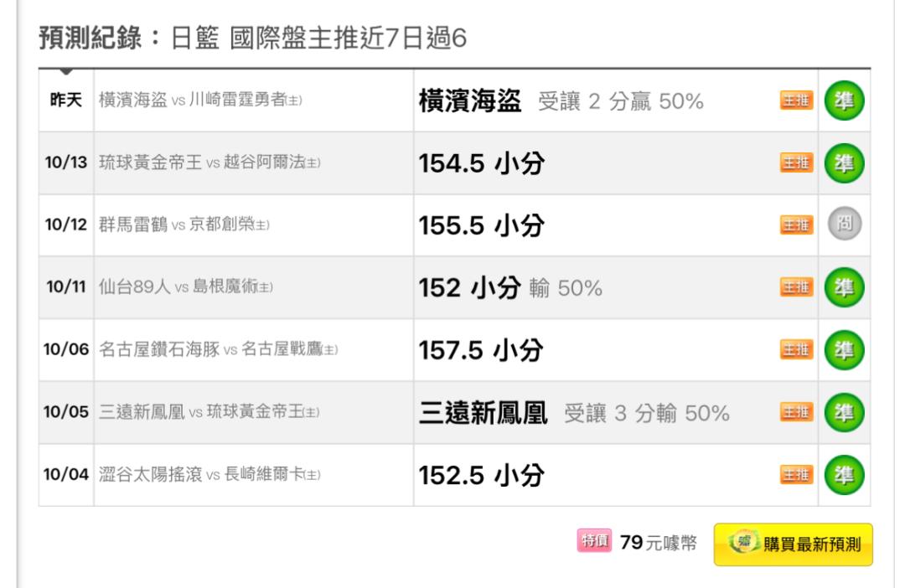Open 琉球黃金帝王 vs 越谷阿爾法 matchup
Viewport: 905px width, 588px height.
click(x=209, y=162)
